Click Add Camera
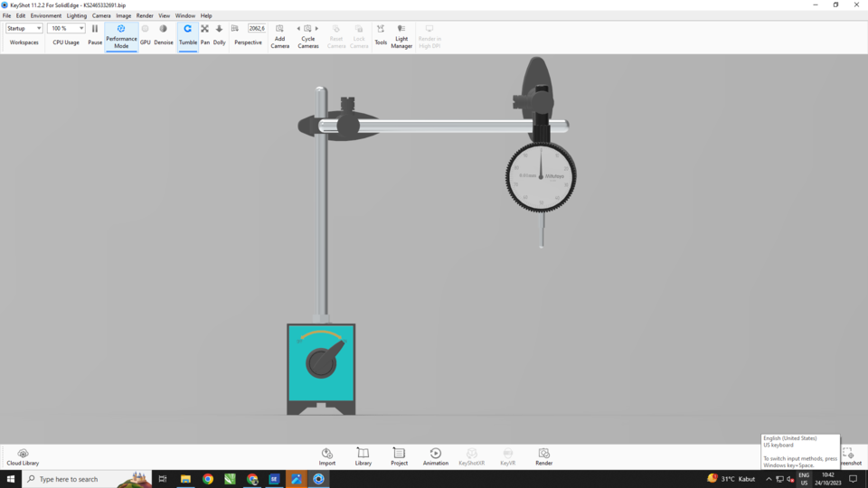The image size is (868, 488). [279, 36]
